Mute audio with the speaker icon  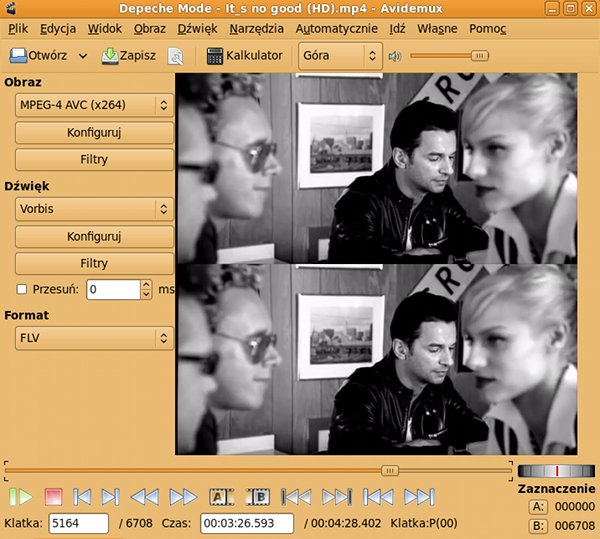pos(395,56)
